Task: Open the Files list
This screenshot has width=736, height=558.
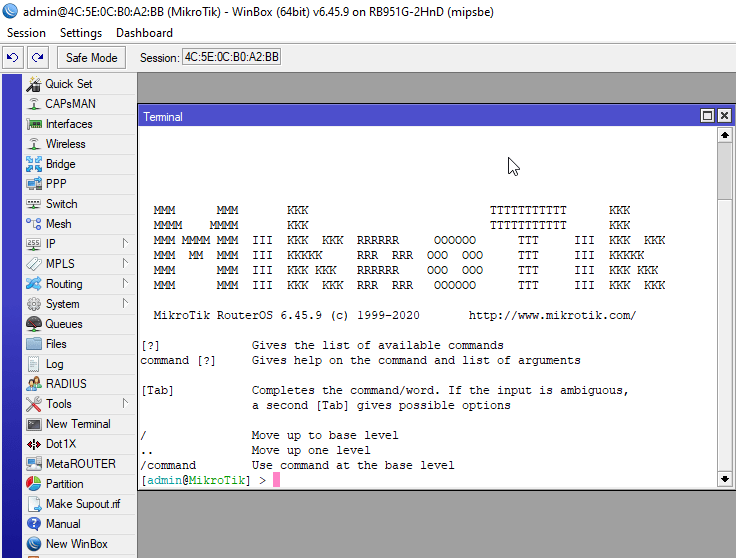Action: 56,344
